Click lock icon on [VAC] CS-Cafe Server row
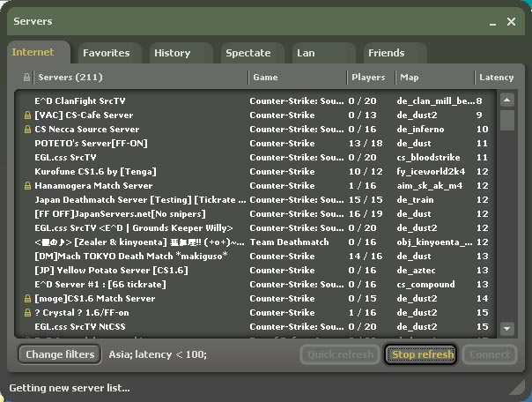This screenshot has height=402, width=532. click(x=27, y=115)
